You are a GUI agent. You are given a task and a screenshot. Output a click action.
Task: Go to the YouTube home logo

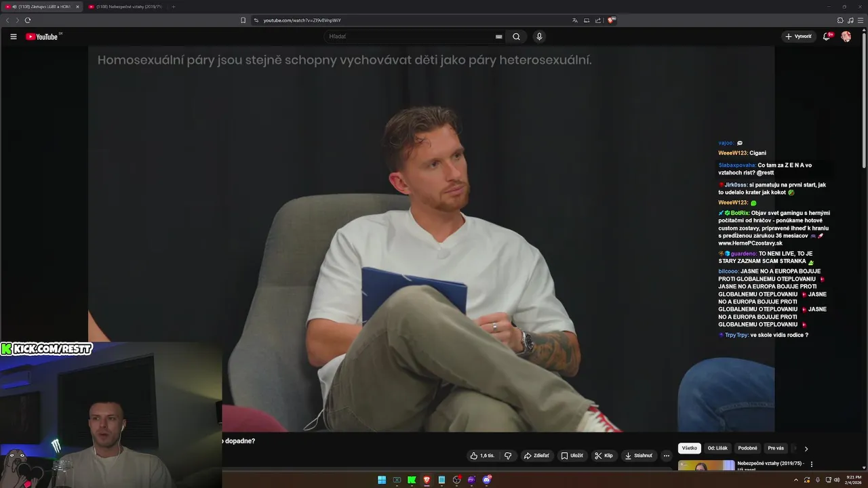tap(42, 37)
